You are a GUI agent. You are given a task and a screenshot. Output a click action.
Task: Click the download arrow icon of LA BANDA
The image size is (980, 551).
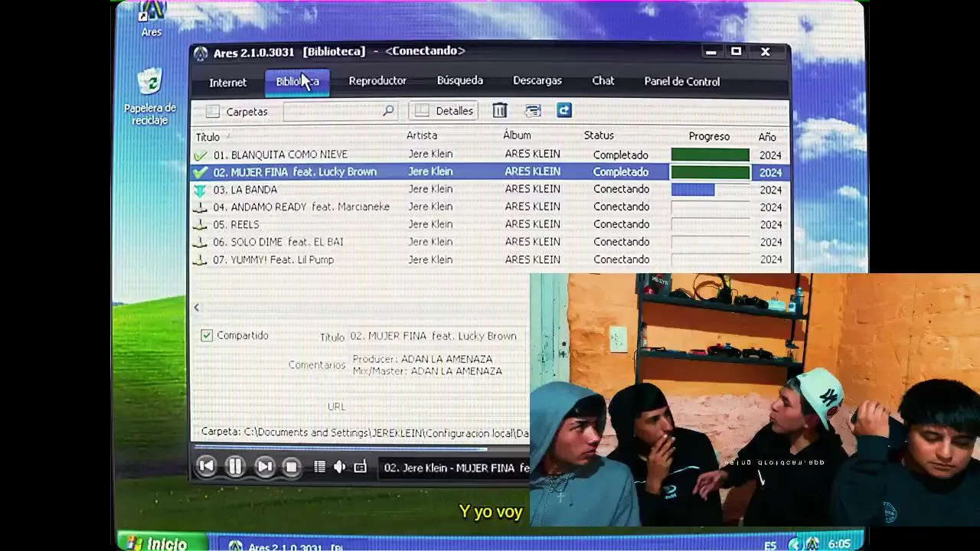point(201,191)
